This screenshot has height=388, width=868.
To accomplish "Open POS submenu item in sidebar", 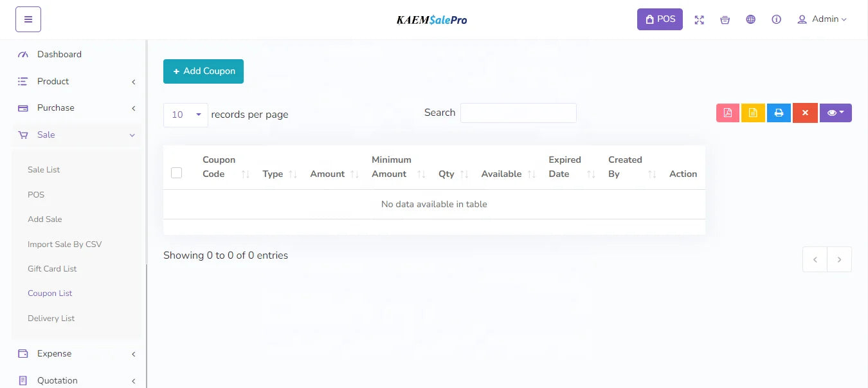I will [36, 195].
